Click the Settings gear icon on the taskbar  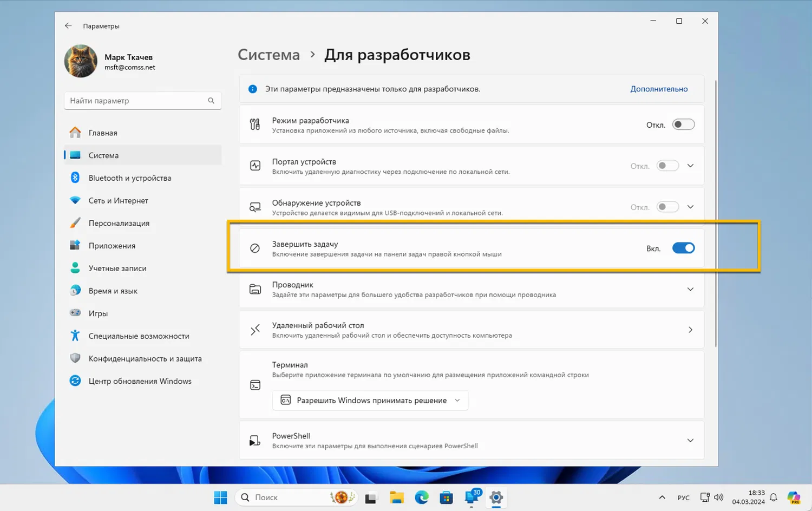496,497
